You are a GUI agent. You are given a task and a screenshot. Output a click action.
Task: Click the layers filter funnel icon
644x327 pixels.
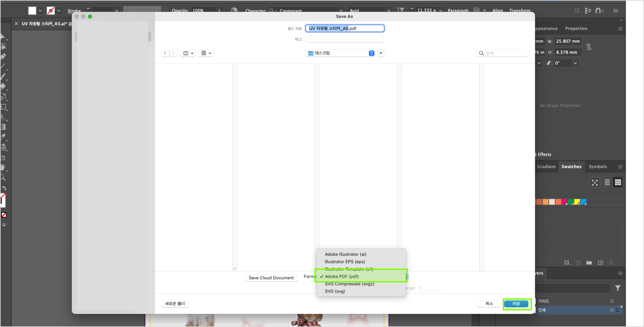tap(618, 288)
